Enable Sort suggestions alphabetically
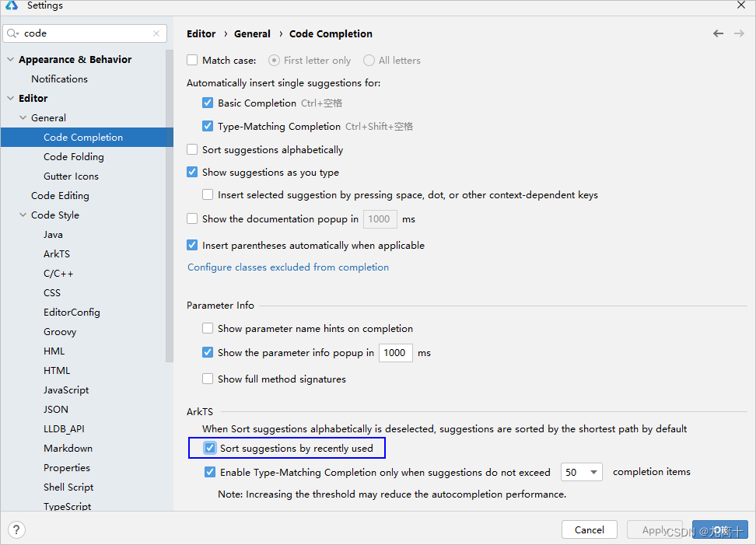756x545 pixels. pyautogui.click(x=192, y=149)
